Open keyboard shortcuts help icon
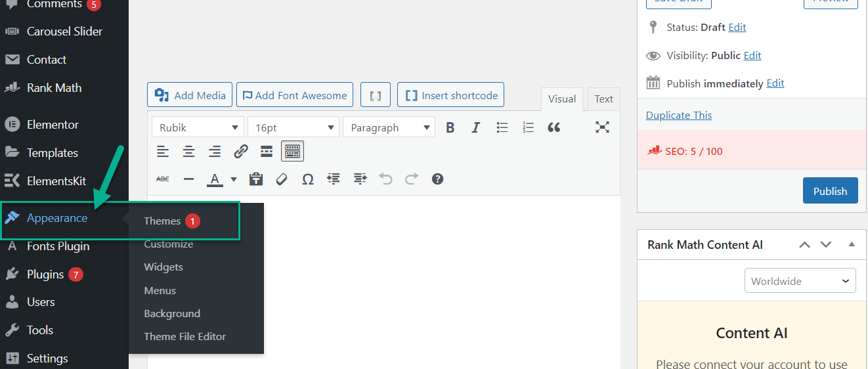868x369 pixels. (x=437, y=179)
